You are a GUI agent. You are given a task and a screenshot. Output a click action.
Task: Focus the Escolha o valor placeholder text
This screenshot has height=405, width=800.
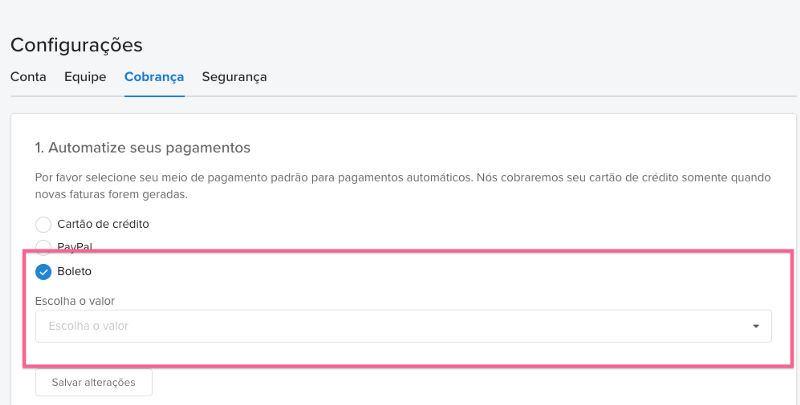tap(88, 326)
